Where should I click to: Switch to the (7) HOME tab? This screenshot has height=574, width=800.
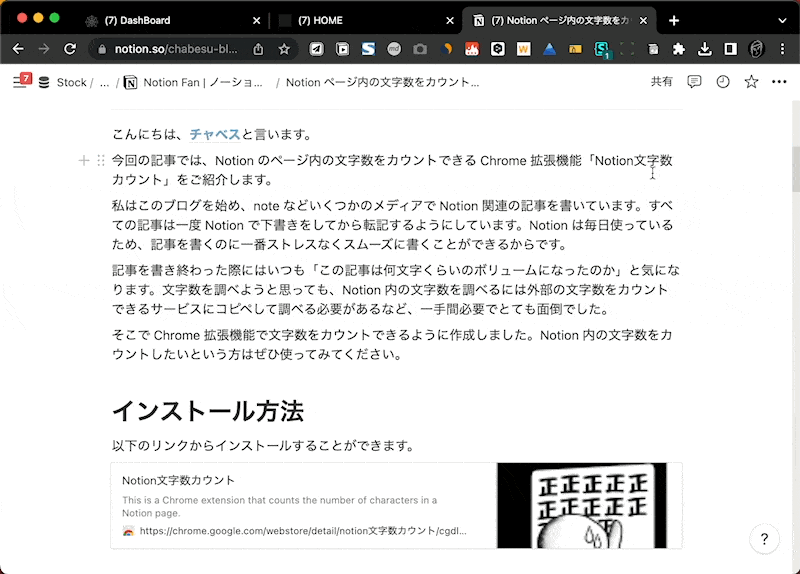(364, 20)
